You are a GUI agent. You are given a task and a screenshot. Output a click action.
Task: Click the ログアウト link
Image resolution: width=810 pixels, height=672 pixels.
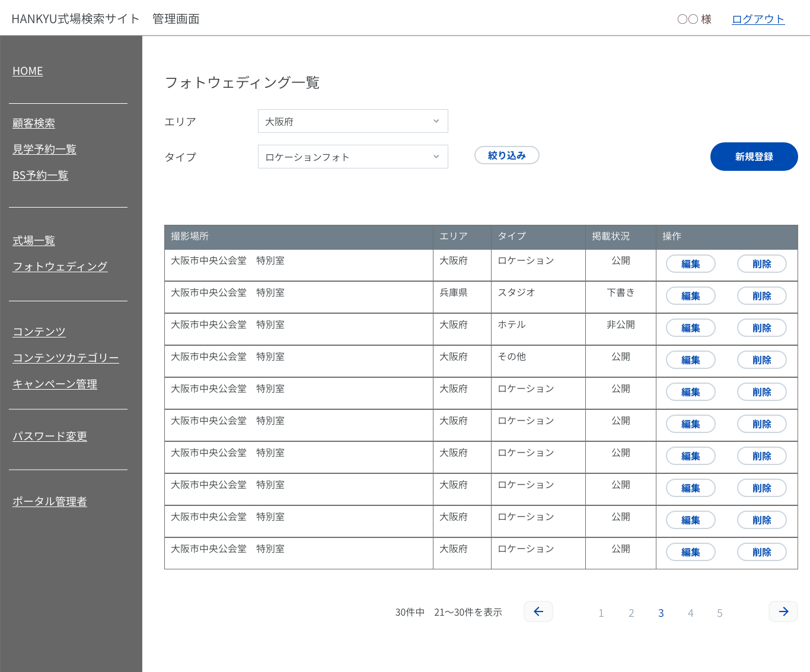coord(758,19)
